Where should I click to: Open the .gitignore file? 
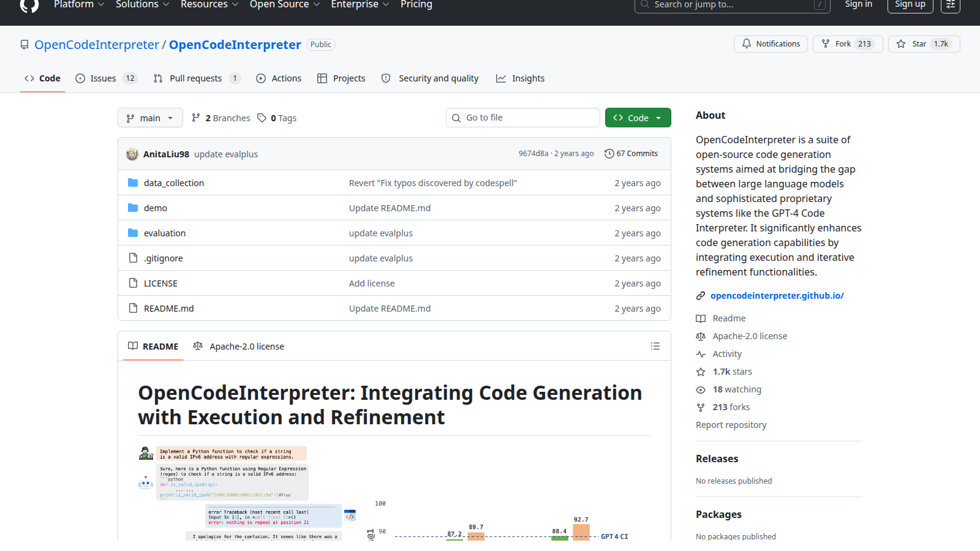(164, 258)
